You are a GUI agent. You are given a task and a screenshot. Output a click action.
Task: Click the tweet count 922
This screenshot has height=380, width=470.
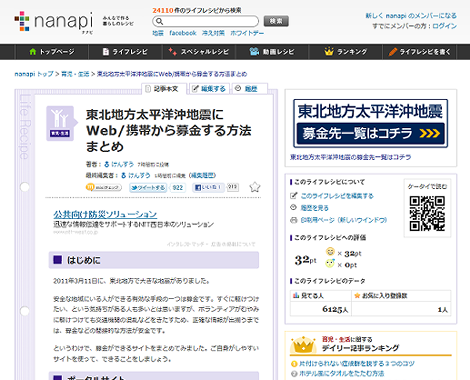tap(178, 188)
